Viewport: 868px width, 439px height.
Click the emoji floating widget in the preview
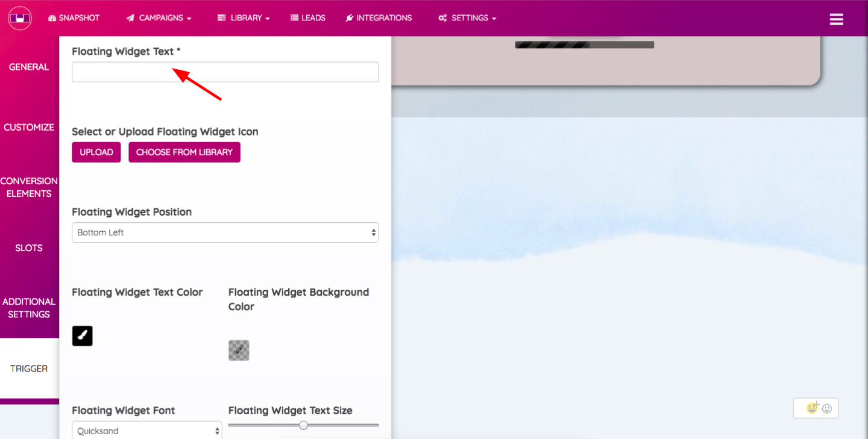click(x=816, y=408)
